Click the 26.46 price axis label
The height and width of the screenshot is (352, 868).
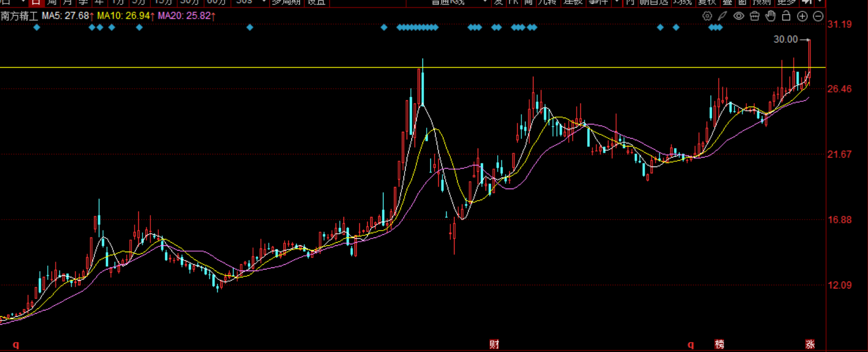pyautogui.click(x=840, y=89)
